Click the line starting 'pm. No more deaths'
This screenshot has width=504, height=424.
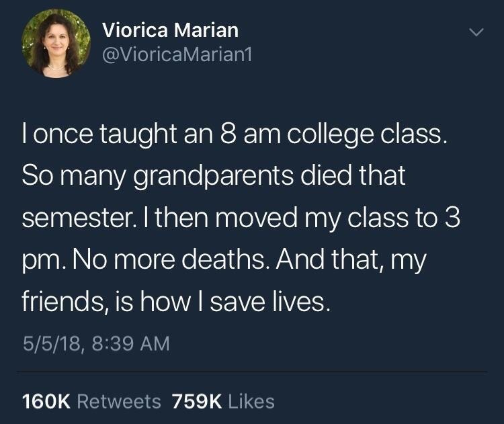coord(224,260)
